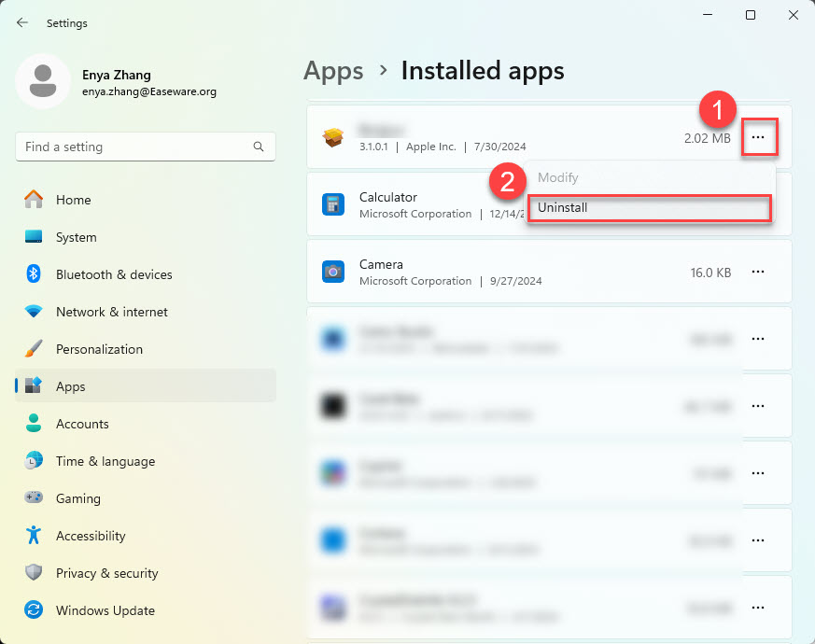Viewport: 815px width, 644px height.
Task: Click the Accounts person icon
Action: tap(35, 424)
